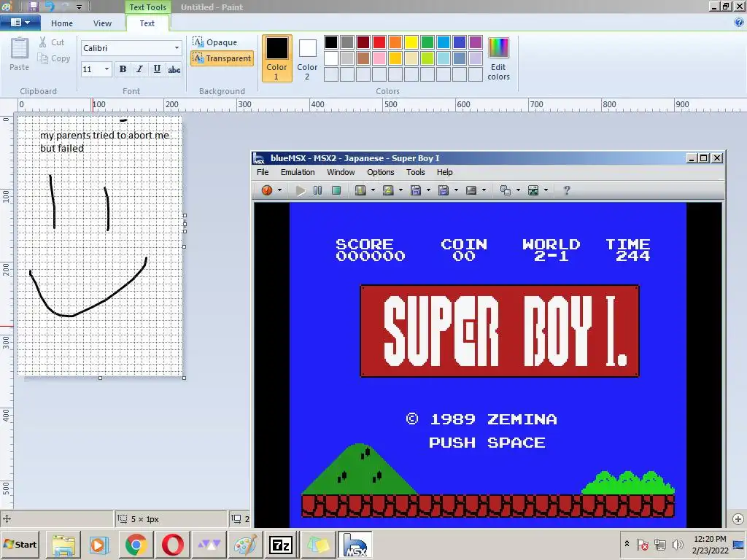Click the blueMSX cartridge slot 2 icon
747x560 pixels.
pos(388,190)
